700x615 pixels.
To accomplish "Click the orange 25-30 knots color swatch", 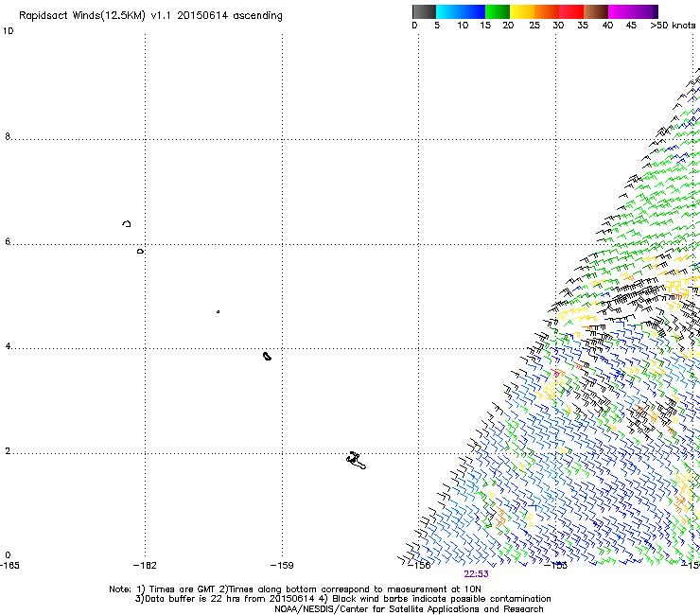I will (x=547, y=11).
